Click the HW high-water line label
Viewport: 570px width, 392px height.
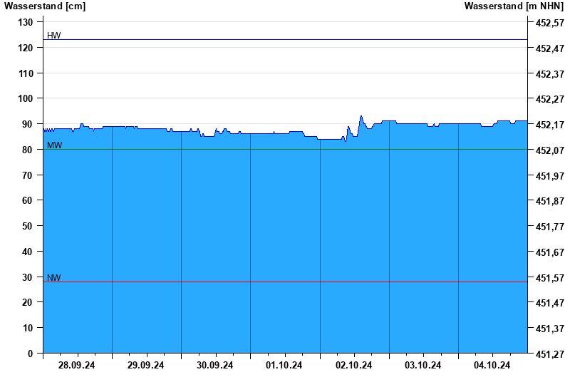point(53,36)
